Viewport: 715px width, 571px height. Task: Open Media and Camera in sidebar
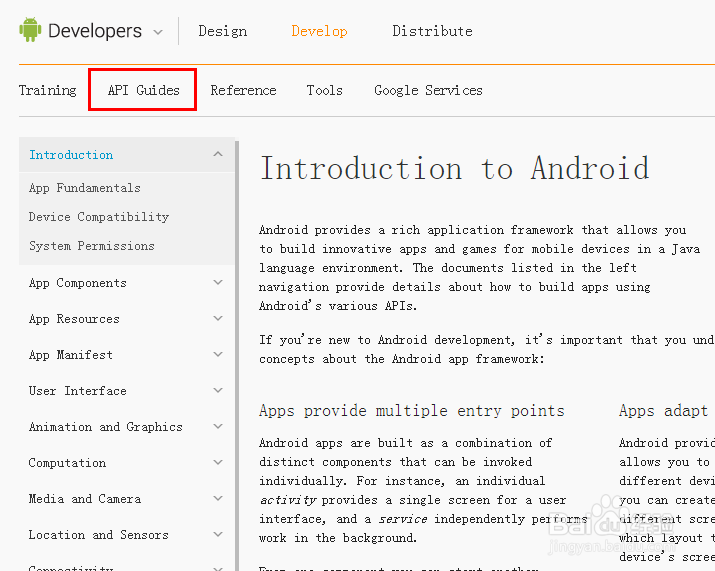(x=85, y=499)
